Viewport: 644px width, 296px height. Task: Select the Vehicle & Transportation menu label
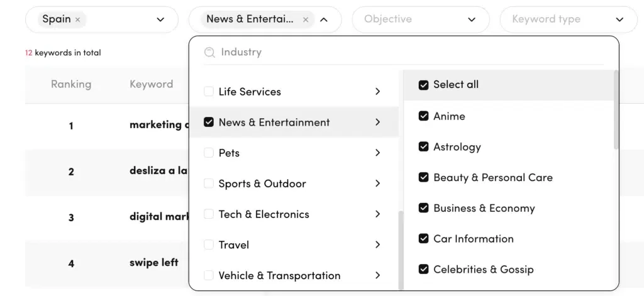[279, 275]
